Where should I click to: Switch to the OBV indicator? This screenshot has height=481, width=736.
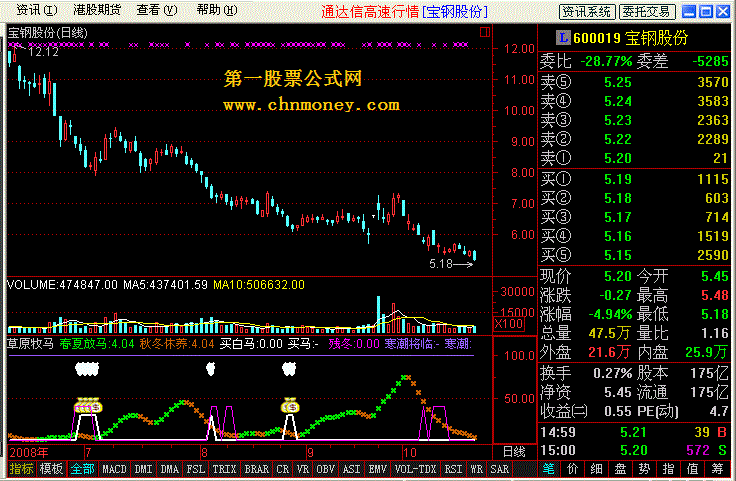pos(325,469)
